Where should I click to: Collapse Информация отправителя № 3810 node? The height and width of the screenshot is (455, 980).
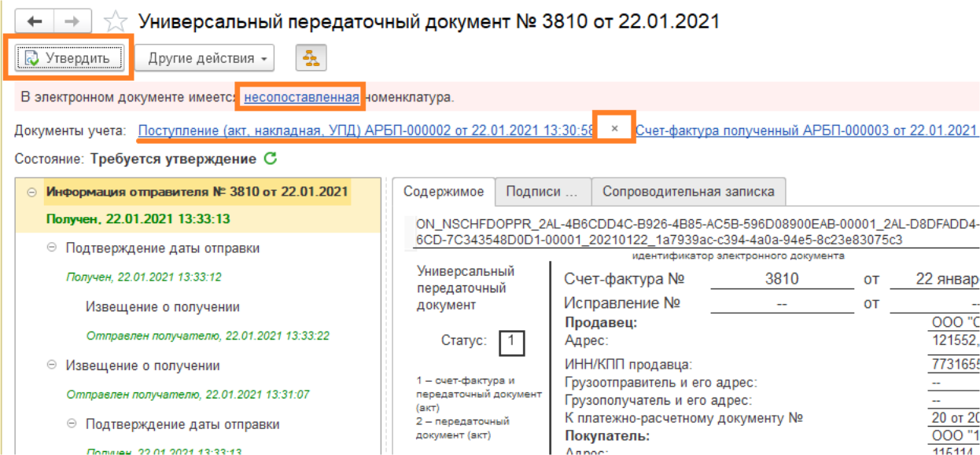click(31, 192)
